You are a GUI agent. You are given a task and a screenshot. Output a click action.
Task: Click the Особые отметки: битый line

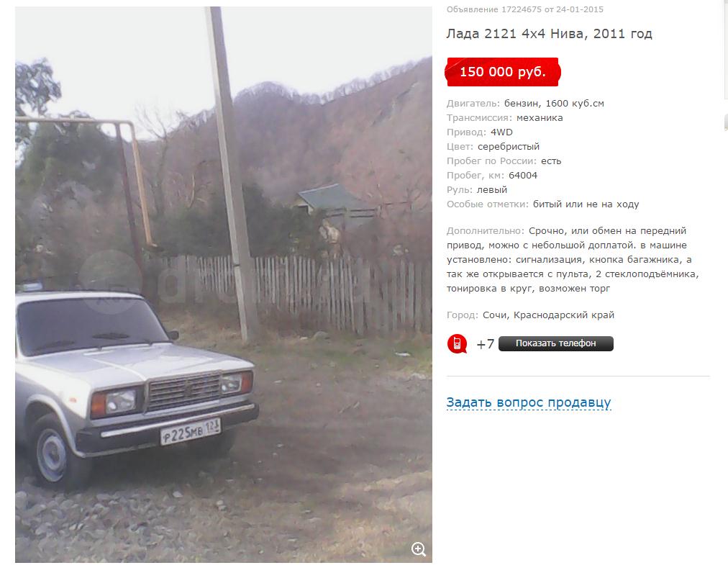tap(542, 204)
